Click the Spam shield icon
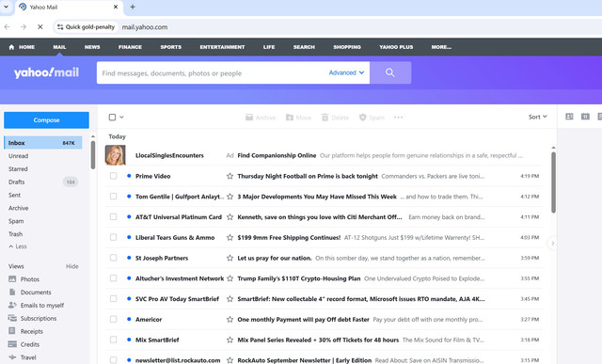Screen dimensions: 602x364 point(362,118)
